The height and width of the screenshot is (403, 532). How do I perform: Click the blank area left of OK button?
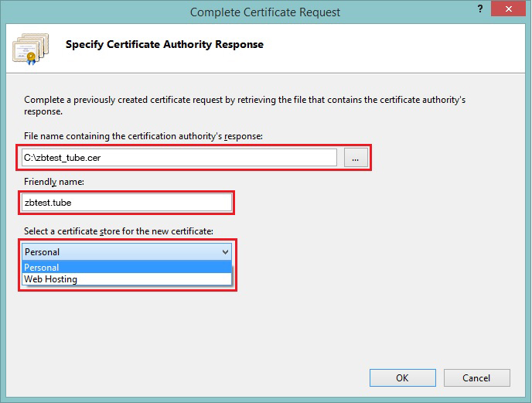pyautogui.click(x=232, y=378)
